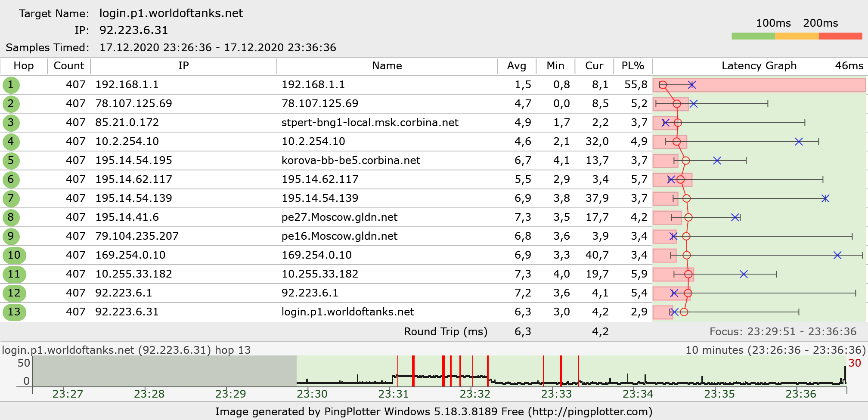Click the 23:28 label in grey timeline area
The height and width of the screenshot is (420, 868).
pos(149,394)
